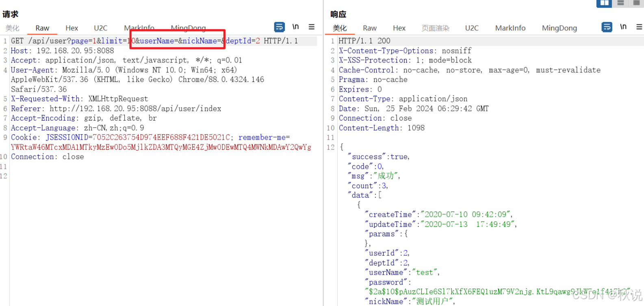Click the $2a$10 bcrypt password hash
This screenshot has width=644, height=306.
pyautogui.click(x=498, y=292)
